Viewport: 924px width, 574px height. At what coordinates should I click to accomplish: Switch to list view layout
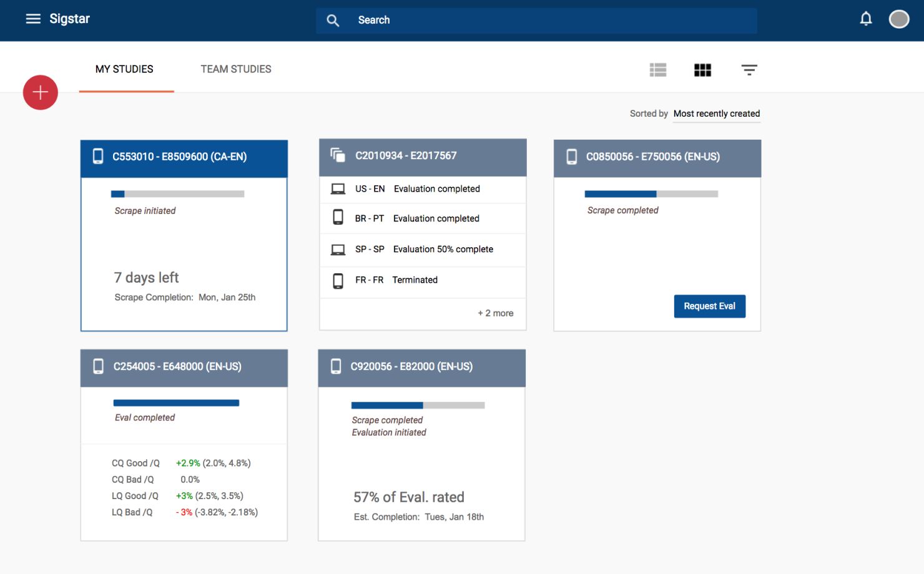pyautogui.click(x=657, y=70)
